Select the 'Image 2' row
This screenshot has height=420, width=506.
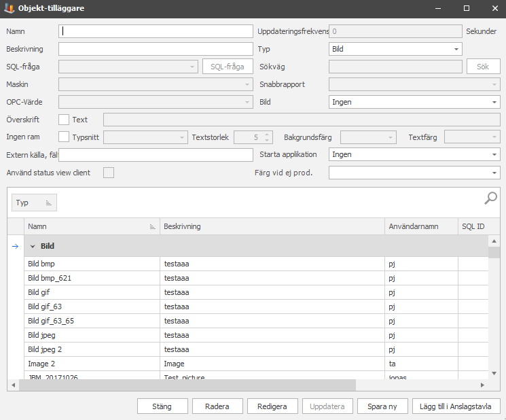tap(256, 364)
